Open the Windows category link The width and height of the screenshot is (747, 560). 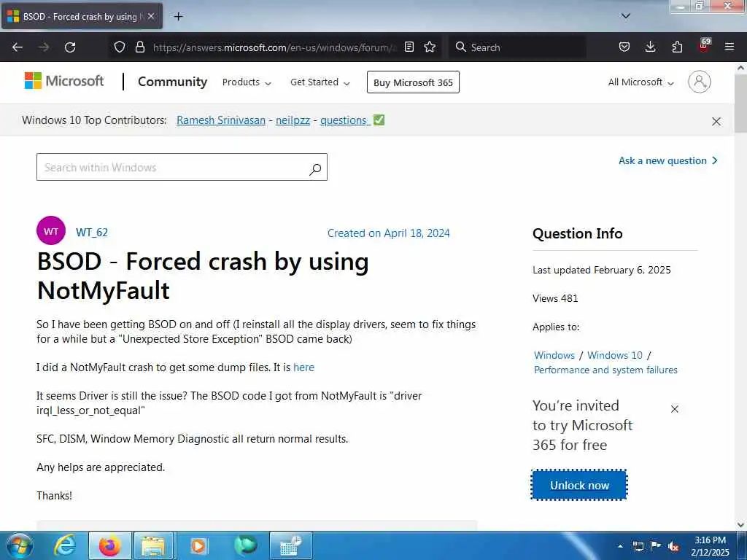coord(554,355)
